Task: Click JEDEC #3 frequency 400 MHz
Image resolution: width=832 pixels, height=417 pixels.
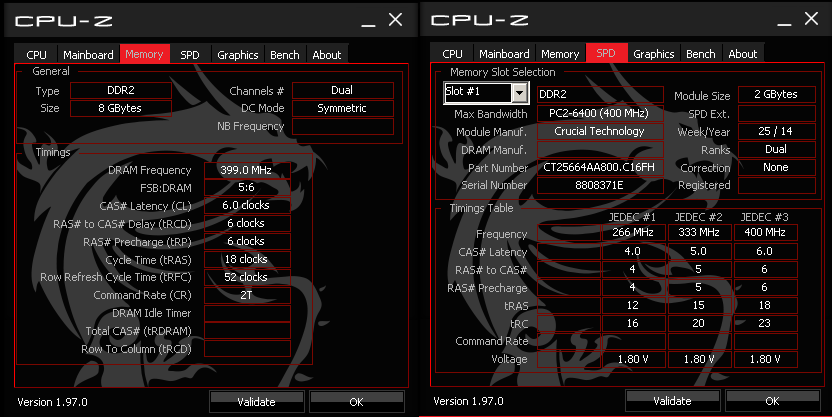Action: coord(766,232)
